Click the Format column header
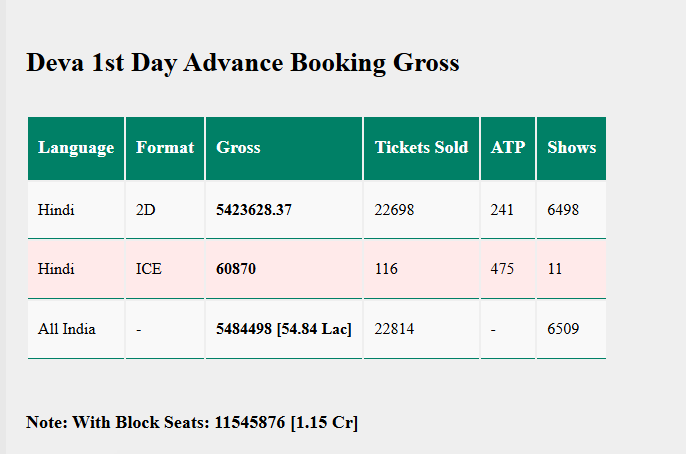 [x=165, y=148]
